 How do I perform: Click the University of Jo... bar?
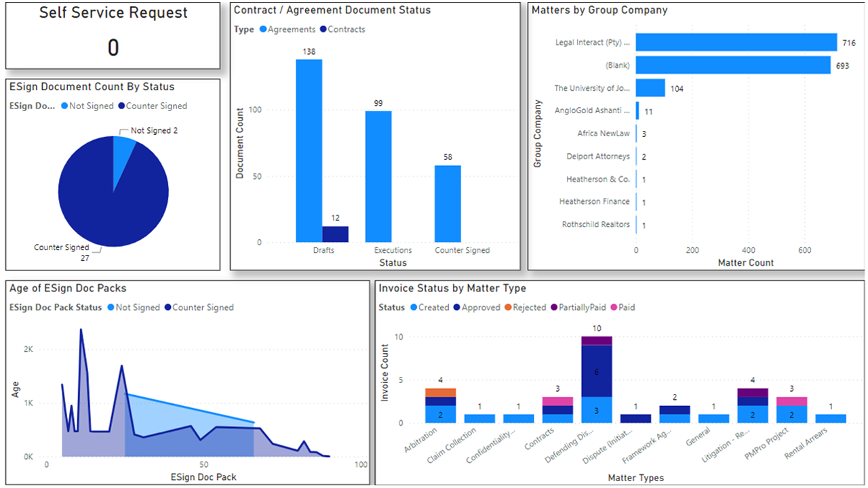[x=650, y=88]
